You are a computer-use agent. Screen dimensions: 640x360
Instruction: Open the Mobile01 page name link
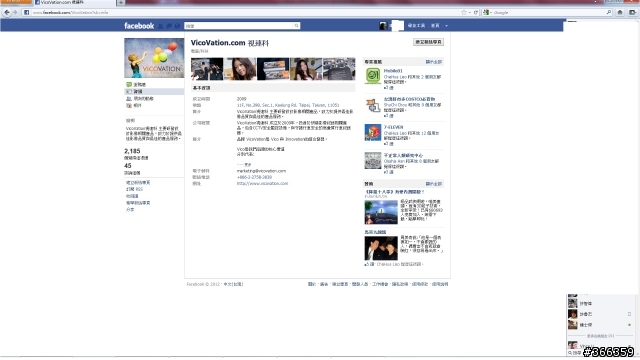[393, 71]
